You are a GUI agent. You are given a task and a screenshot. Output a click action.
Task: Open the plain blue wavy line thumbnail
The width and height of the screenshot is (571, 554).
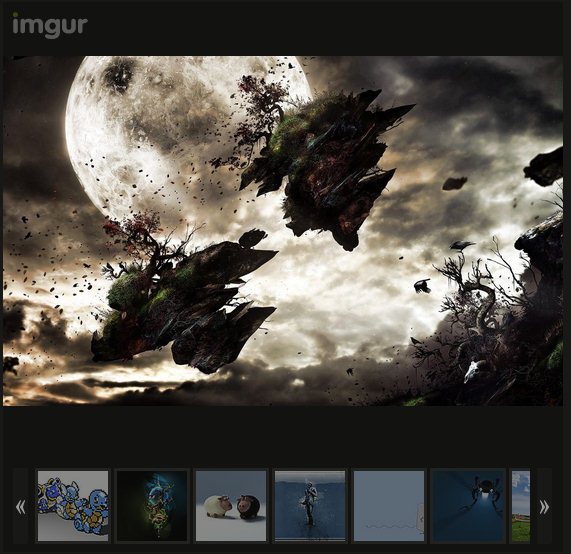[x=389, y=506]
